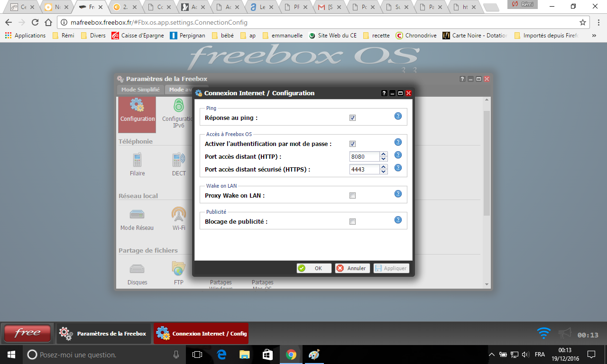Viewport: 607px width, 364px height.
Task: Click the question mark in Paramètres title bar
Action: pos(462,79)
